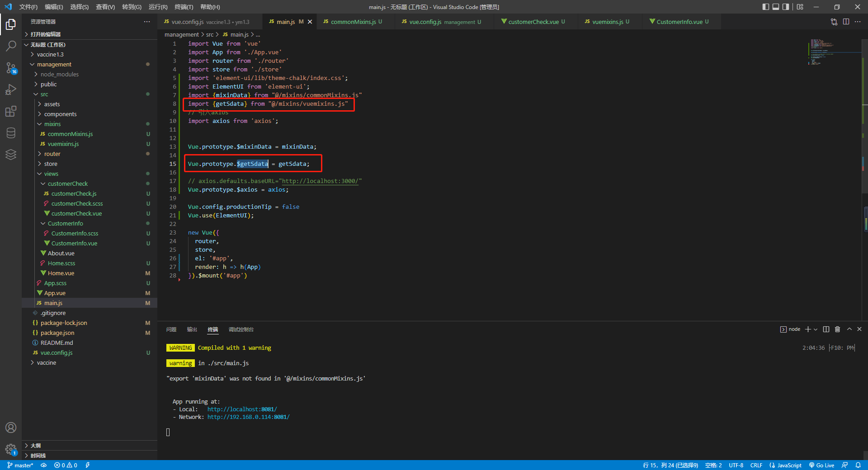Image resolution: width=868 pixels, height=470 pixels.
Task: Collapse the mixins folder
Action: (52, 124)
